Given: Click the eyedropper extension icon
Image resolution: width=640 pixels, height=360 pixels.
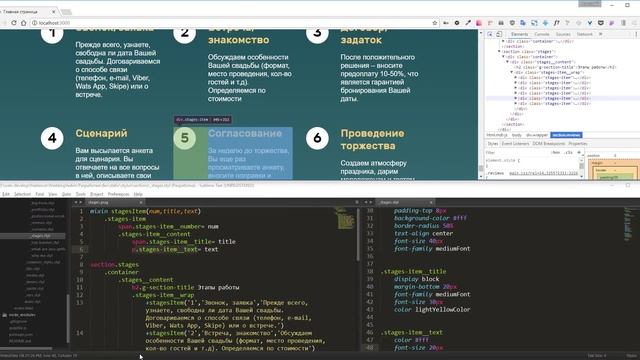Looking at the screenshot, I should [x=468, y=23].
